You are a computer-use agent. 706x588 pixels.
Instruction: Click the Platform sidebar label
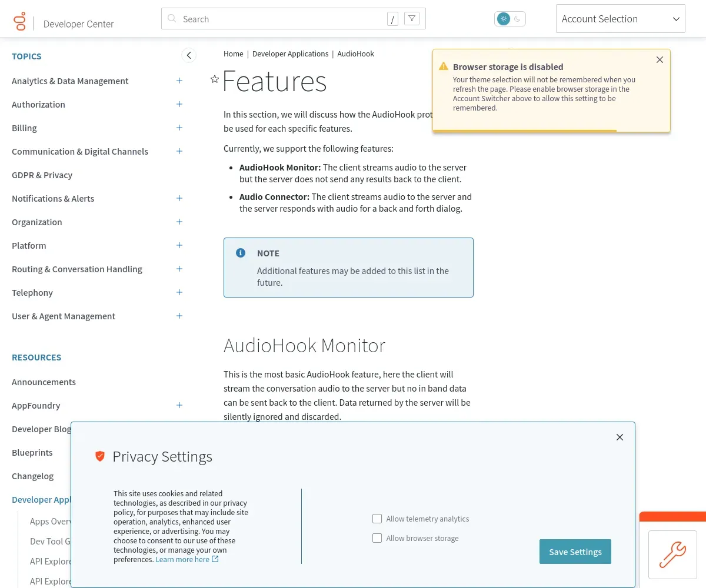pos(29,245)
